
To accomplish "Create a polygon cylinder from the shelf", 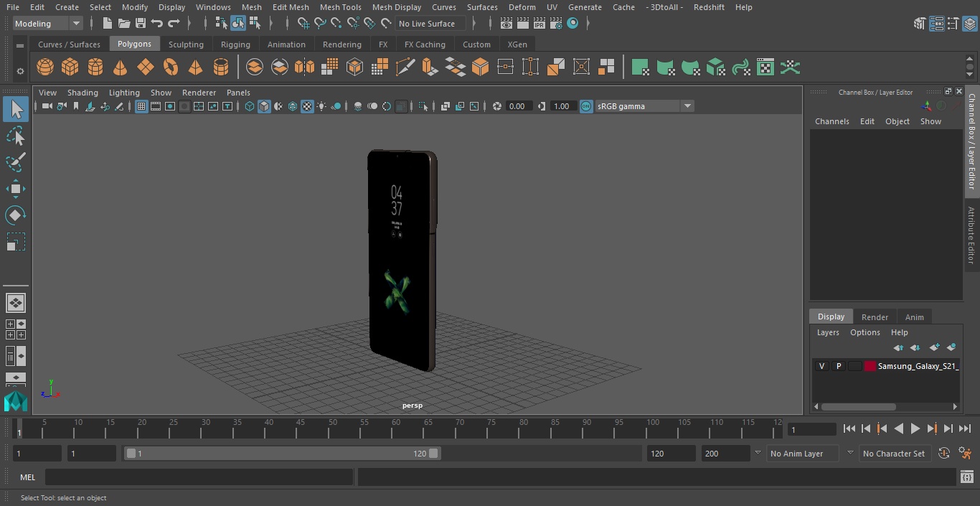I will [95, 67].
